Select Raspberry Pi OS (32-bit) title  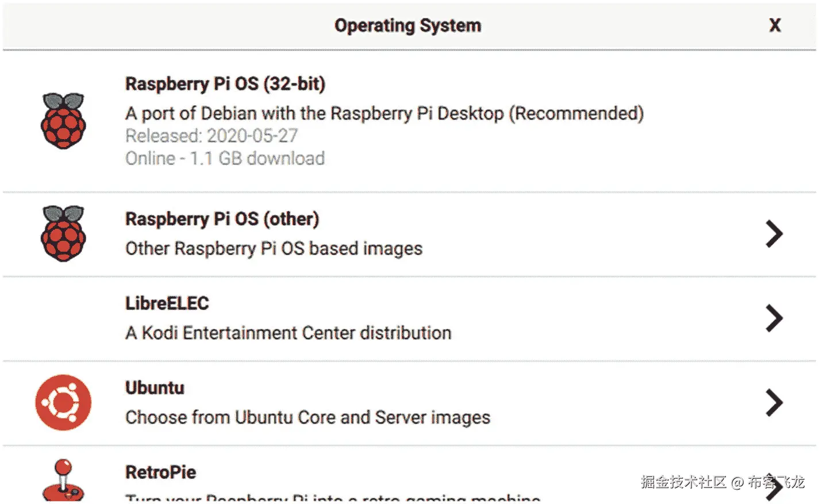225,84
